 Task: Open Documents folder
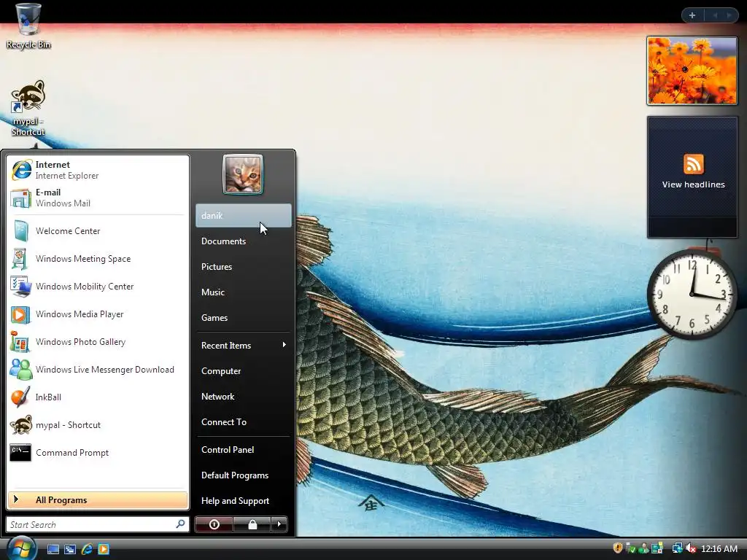[x=244, y=241]
